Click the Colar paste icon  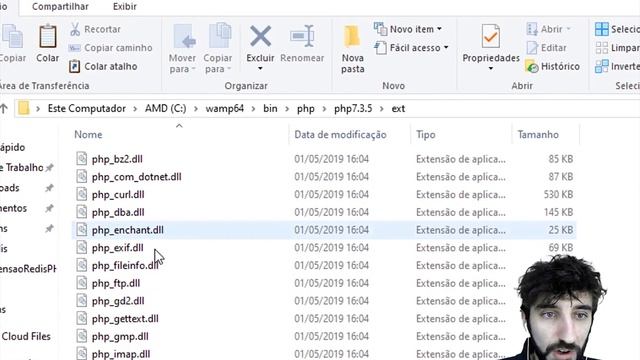pos(48,36)
